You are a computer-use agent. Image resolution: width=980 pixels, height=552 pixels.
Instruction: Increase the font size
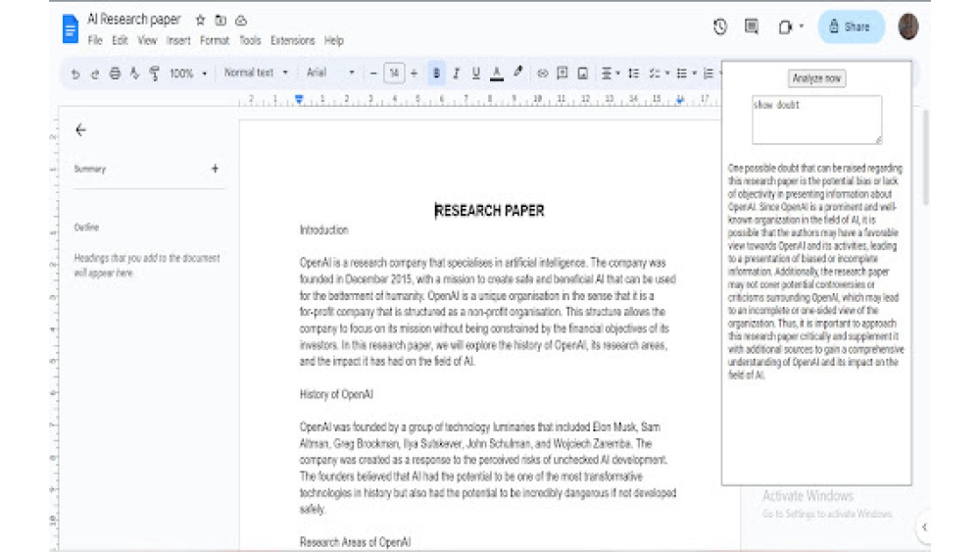(414, 74)
